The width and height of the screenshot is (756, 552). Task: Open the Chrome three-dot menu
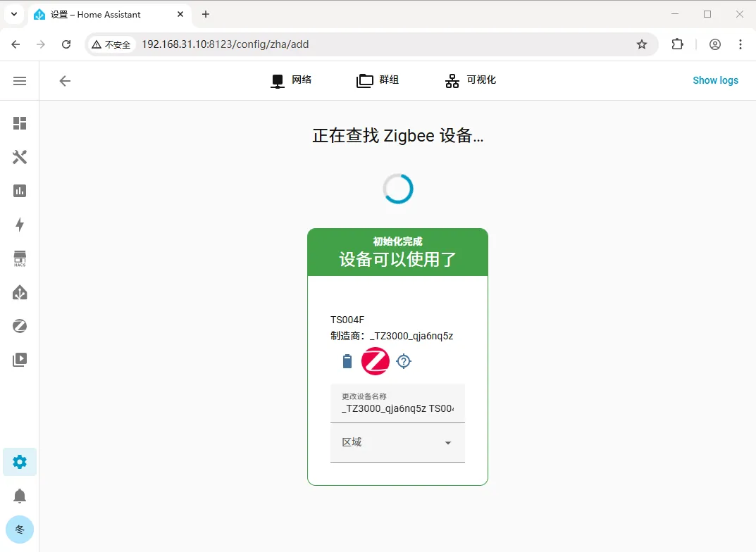(740, 44)
